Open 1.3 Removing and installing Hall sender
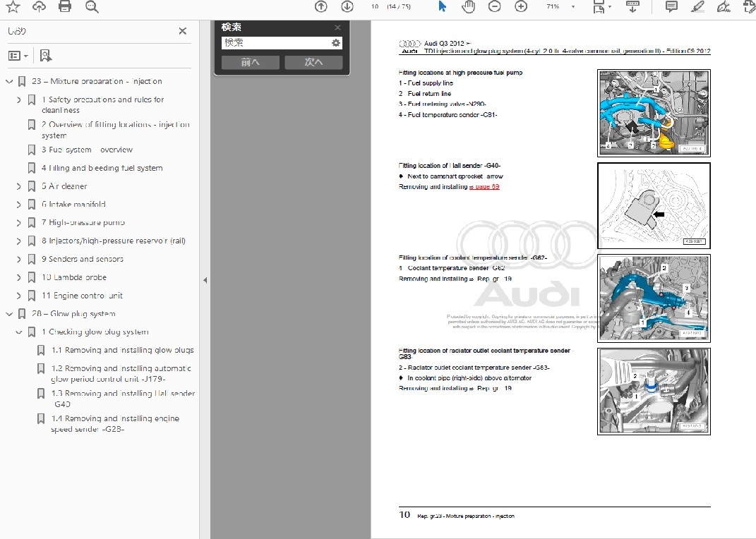This screenshot has height=539, width=756. coord(123,399)
